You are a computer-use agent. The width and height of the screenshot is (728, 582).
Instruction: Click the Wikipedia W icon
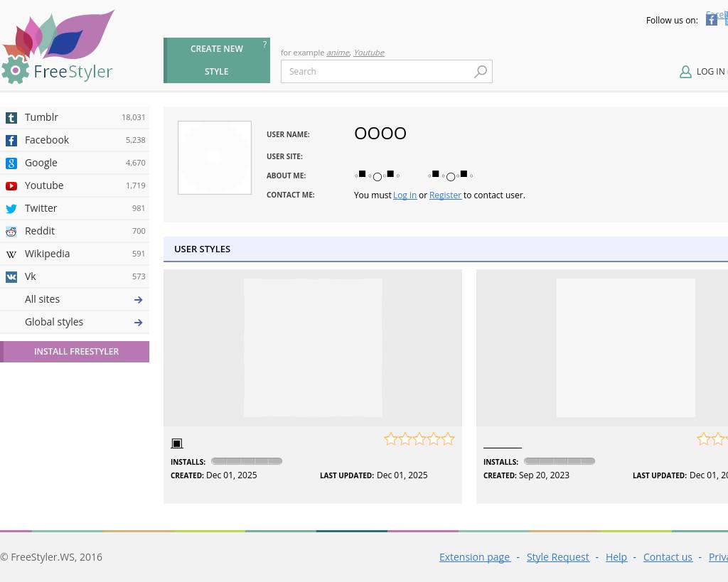(11, 254)
